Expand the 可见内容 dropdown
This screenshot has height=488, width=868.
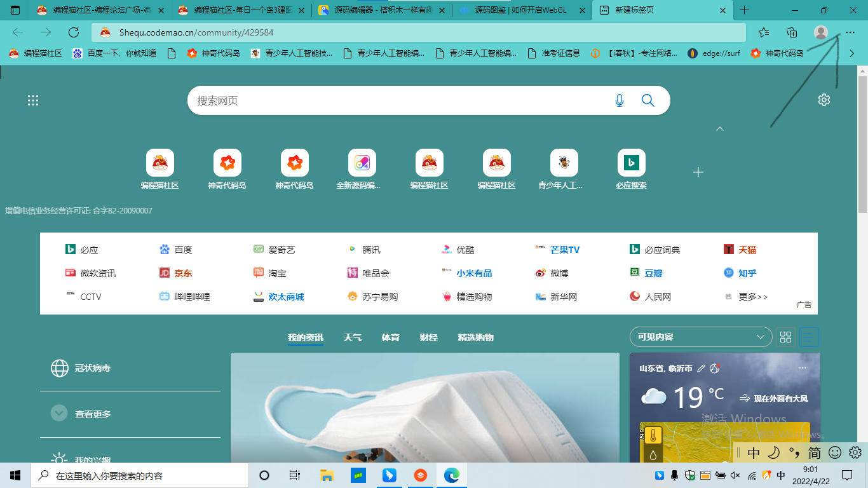701,337
